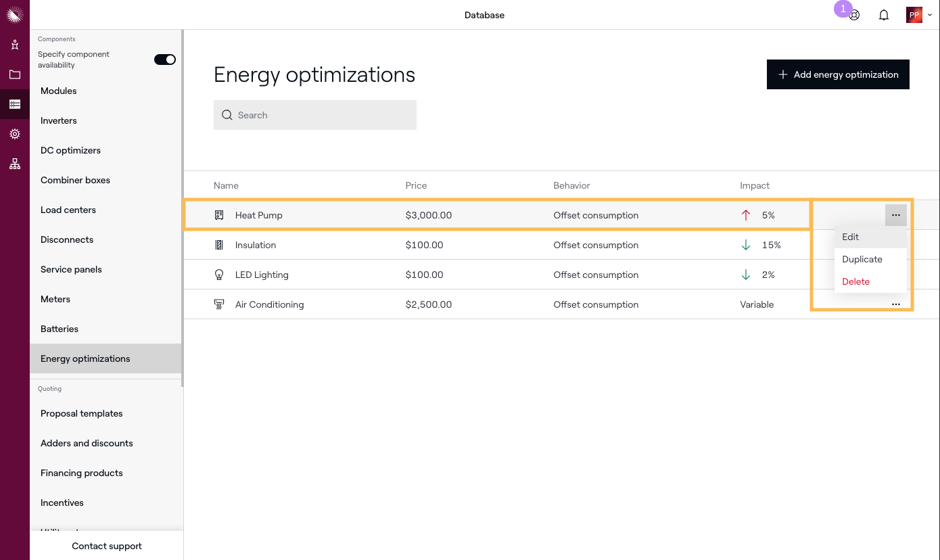Open the Heat Pump three-dot menu
The image size is (940, 560).
pyautogui.click(x=895, y=215)
